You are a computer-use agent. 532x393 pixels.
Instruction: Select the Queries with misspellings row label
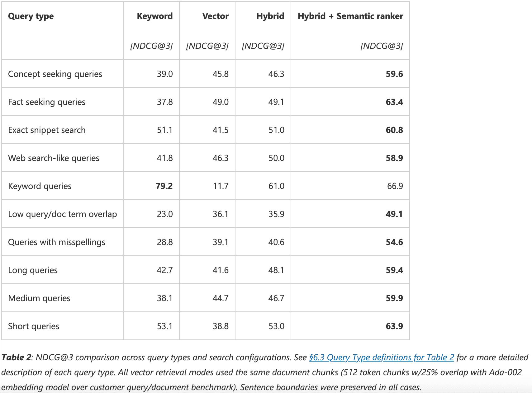[57, 242]
